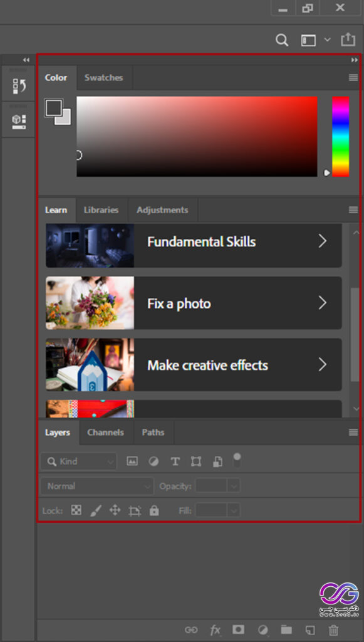Toggle the layer filtering on/off switch
This screenshot has width=364, height=642.
(237, 460)
